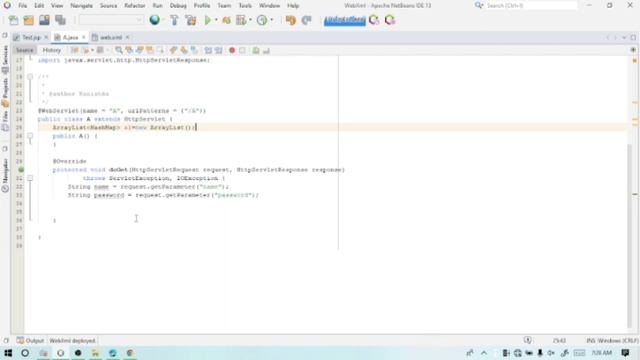Click the Stop Macro Recording icon

[242, 50]
